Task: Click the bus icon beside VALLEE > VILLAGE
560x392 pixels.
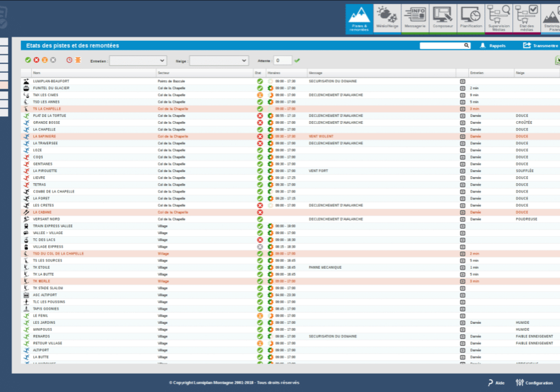Action: tap(26, 233)
